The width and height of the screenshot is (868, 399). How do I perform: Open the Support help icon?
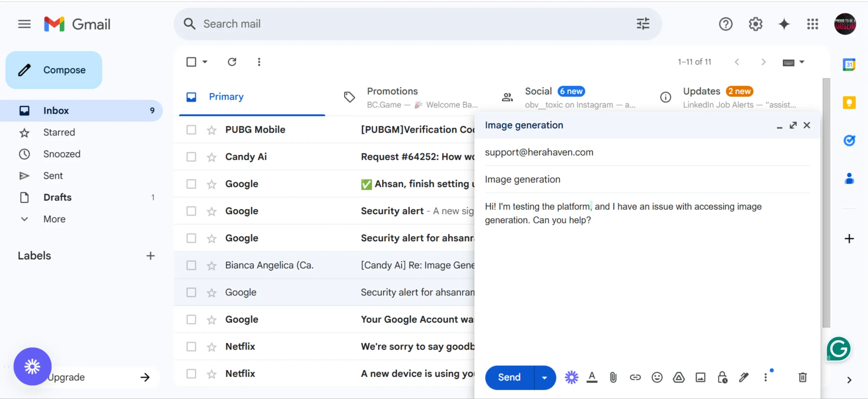pyautogui.click(x=726, y=24)
